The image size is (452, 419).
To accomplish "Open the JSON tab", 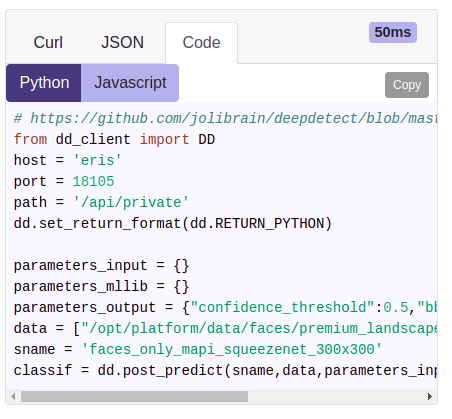I will tap(122, 43).
